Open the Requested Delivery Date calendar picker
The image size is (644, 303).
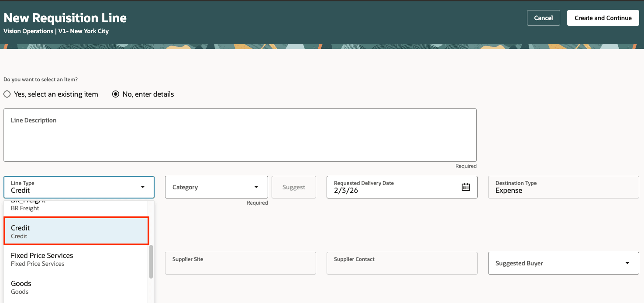(465, 187)
